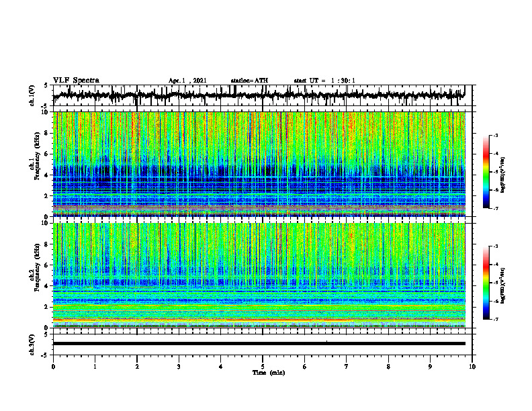Screen dimensions: 532x411
Task: Click the time axis tick label "5"
Action: pyautogui.click(x=263, y=367)
